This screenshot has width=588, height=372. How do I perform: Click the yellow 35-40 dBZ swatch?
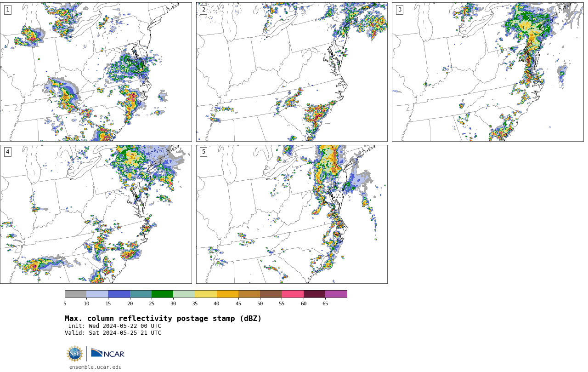click(206, 294)
